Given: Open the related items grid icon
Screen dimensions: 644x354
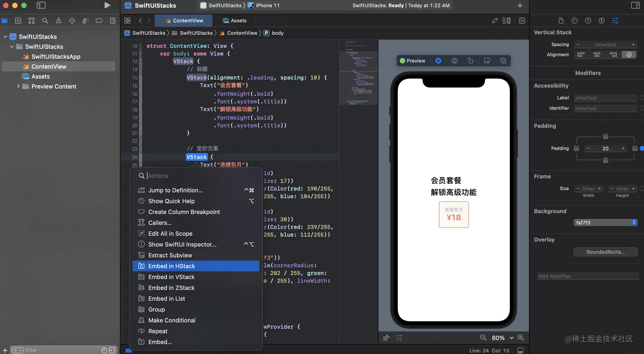Looking at the screenshot, I should (x=127, y=20).
